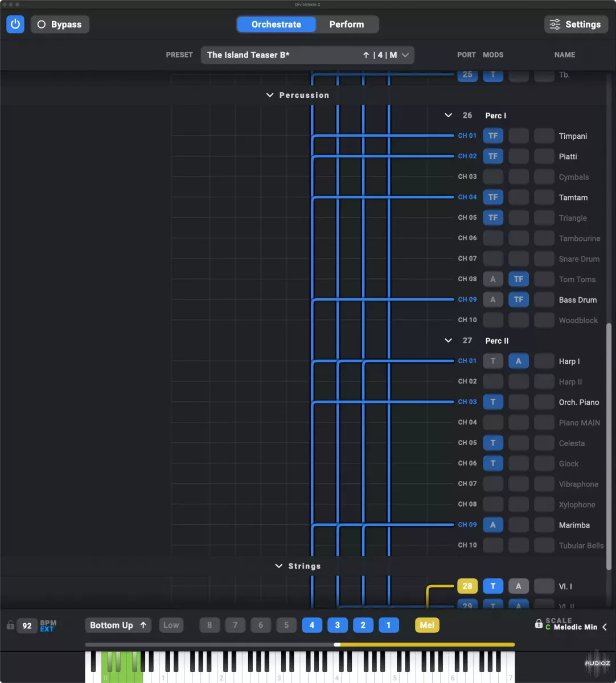Screen dimensions: 616x683
Task: Click the yellow keyboard range slider
Action: 426,645
